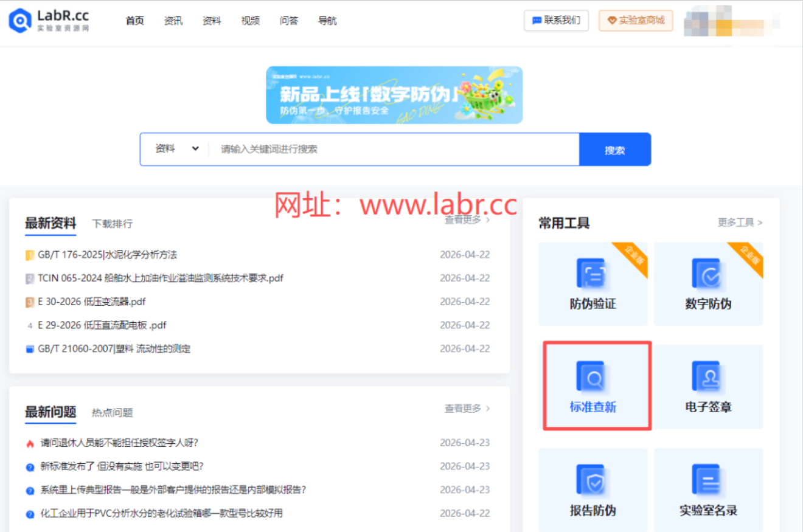Click question icon beside 系统里上传典型报告
This screenshot has width=803, height=532.
tap(30, 491)
